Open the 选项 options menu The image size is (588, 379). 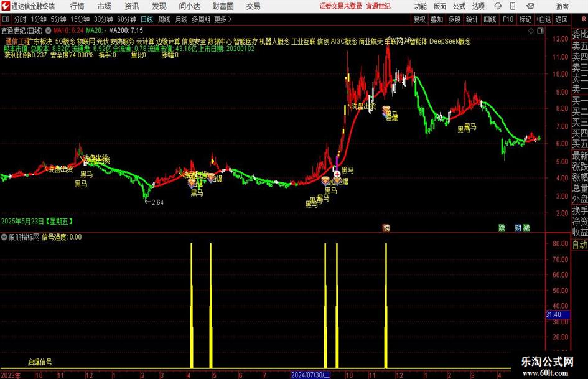(478, 6)
